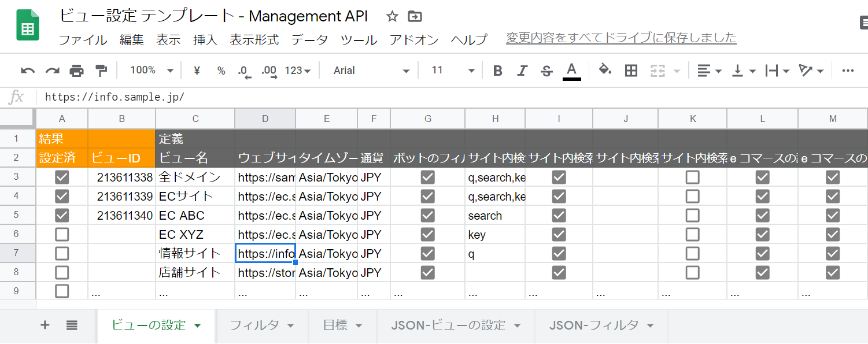Move document with the folder icon
This screenshot has width=868, height=344.
coord(414,16)
